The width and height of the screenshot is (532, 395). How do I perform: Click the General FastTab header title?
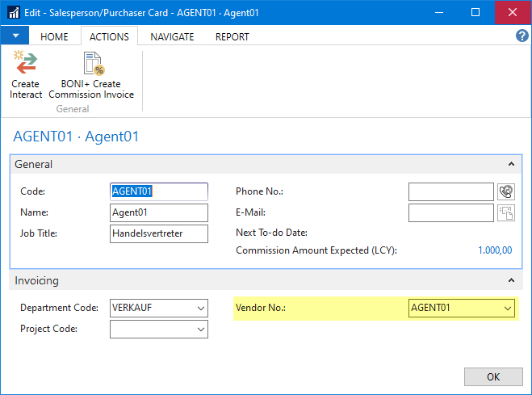click(33, 164)
